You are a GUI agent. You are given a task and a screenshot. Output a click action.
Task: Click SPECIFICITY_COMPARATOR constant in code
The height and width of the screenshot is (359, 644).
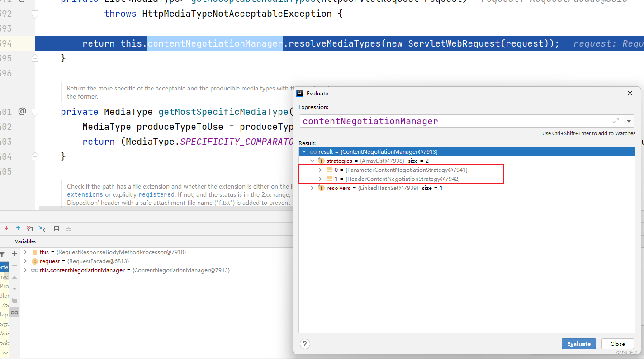(237, 142)
